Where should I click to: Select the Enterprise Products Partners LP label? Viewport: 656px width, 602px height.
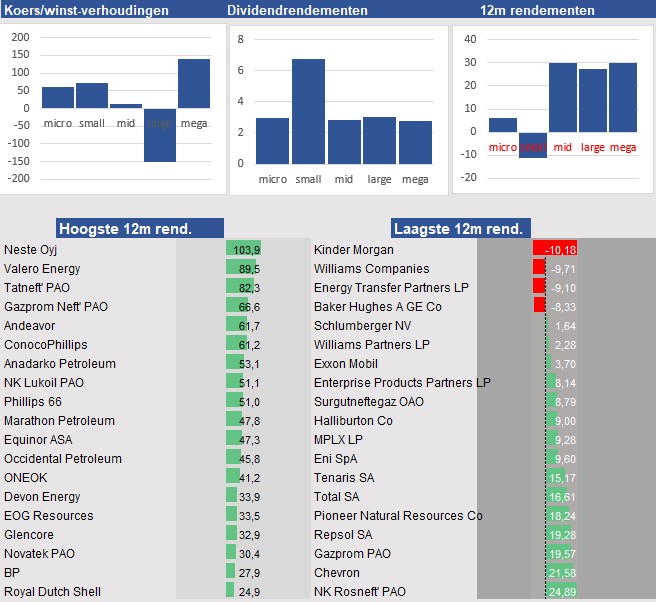coord(402,383)
